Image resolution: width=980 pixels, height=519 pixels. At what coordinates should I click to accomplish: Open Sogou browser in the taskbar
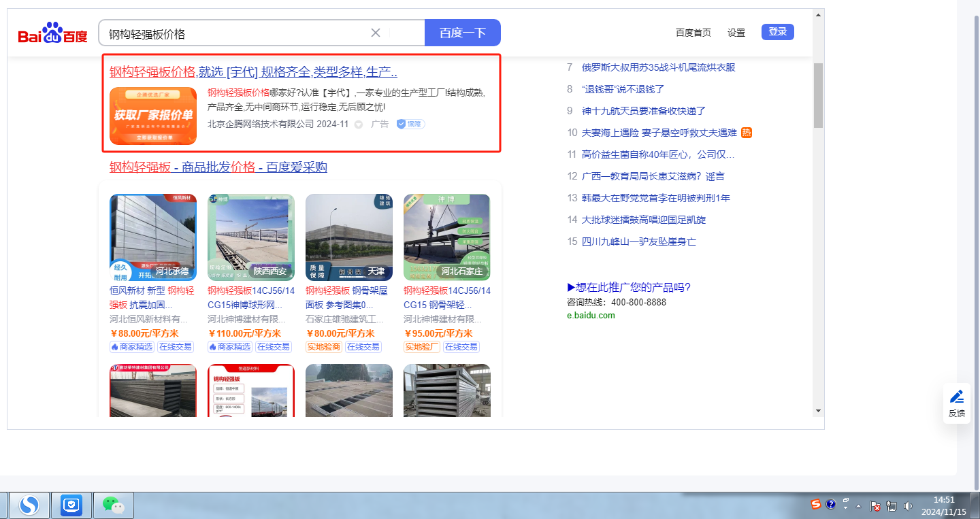(x=29, y=505)
